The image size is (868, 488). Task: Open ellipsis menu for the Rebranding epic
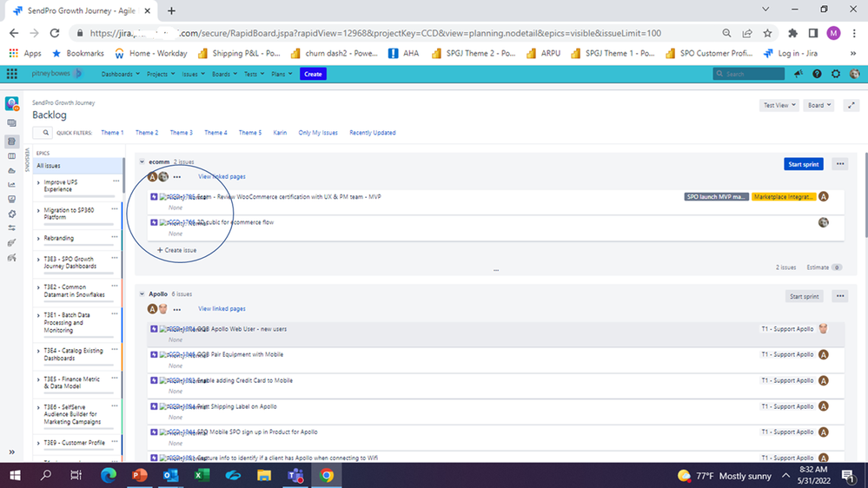[x=115, y=237]
